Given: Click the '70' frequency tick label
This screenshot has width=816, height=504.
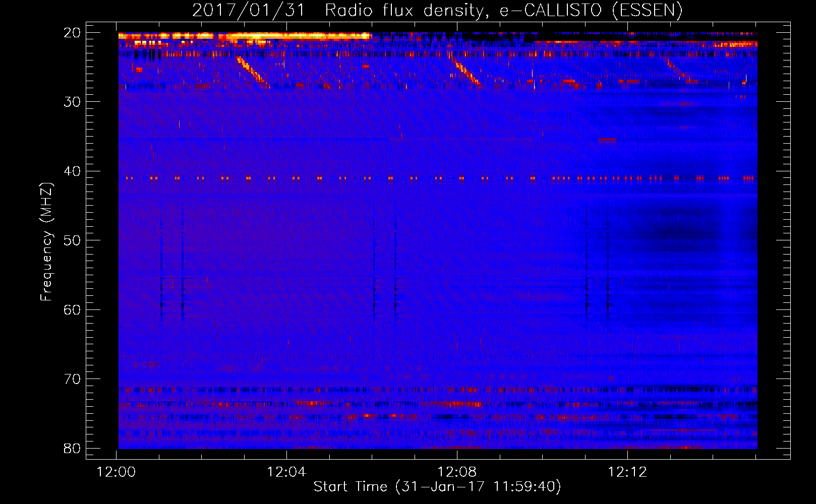Looking at the screenshot, I should click(x=72, y=379).
